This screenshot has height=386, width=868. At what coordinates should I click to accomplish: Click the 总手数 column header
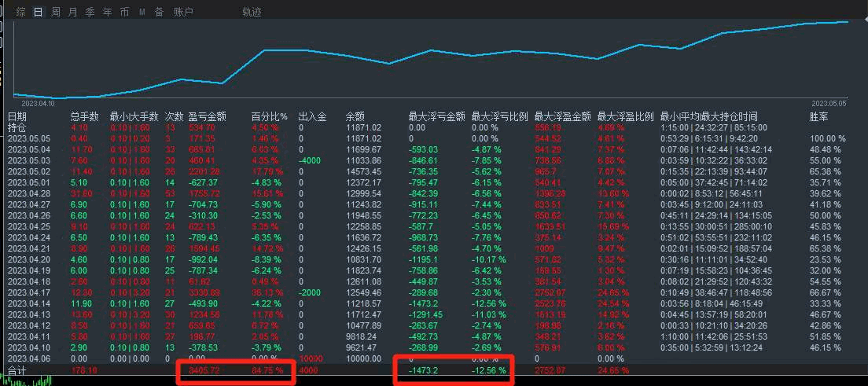84,116
